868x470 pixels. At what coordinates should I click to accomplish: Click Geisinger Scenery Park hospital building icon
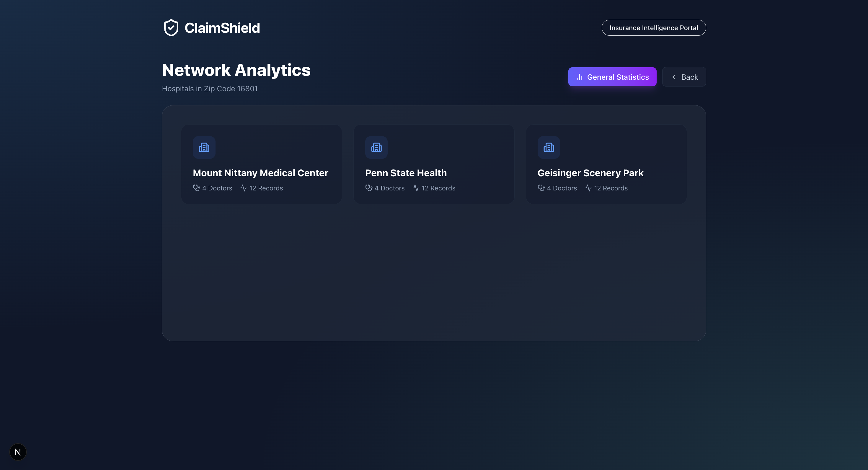[x=549, y=147]
